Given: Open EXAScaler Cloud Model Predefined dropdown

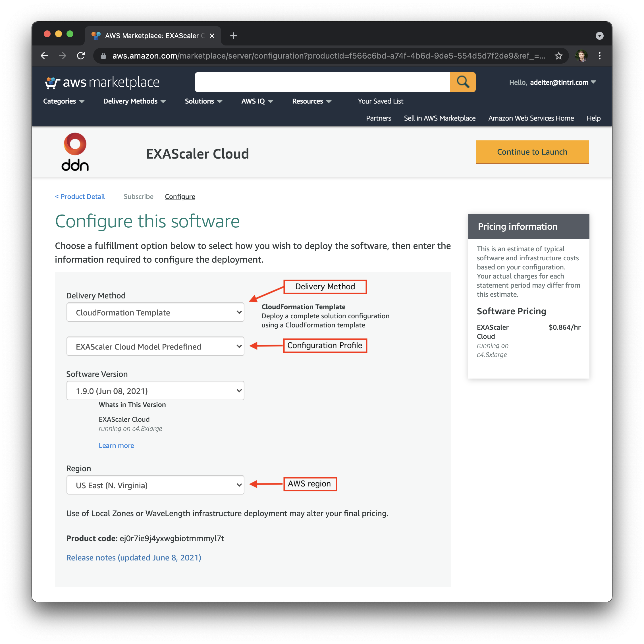Looking at the screenshot, I should pos(155,346).
